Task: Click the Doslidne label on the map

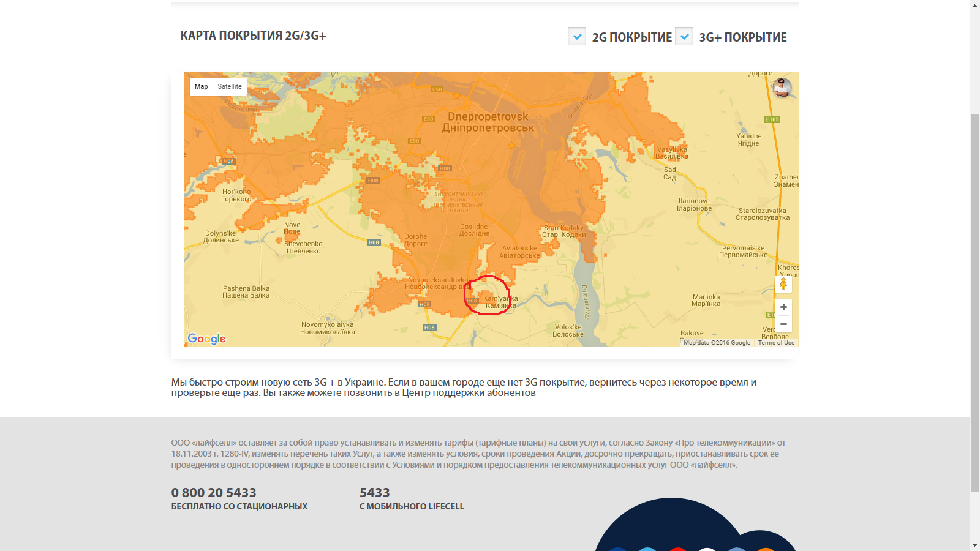Action: [474, 230]
